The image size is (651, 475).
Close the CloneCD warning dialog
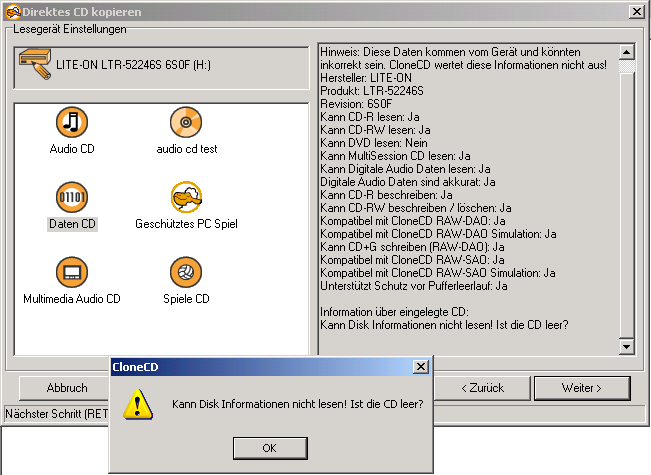pyautogui.click(x=421, y=367)
